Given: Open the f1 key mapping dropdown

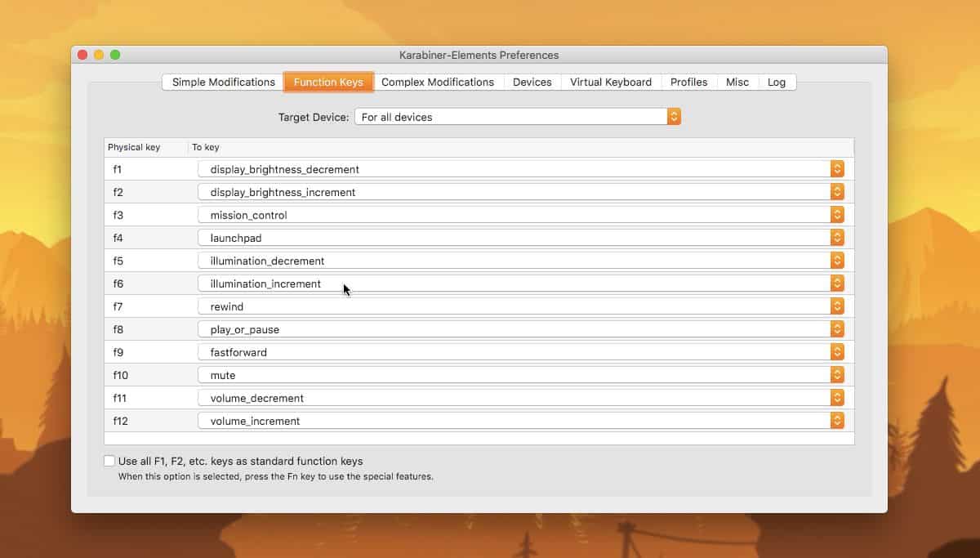Looking at the screenshot, I should 837,169.
